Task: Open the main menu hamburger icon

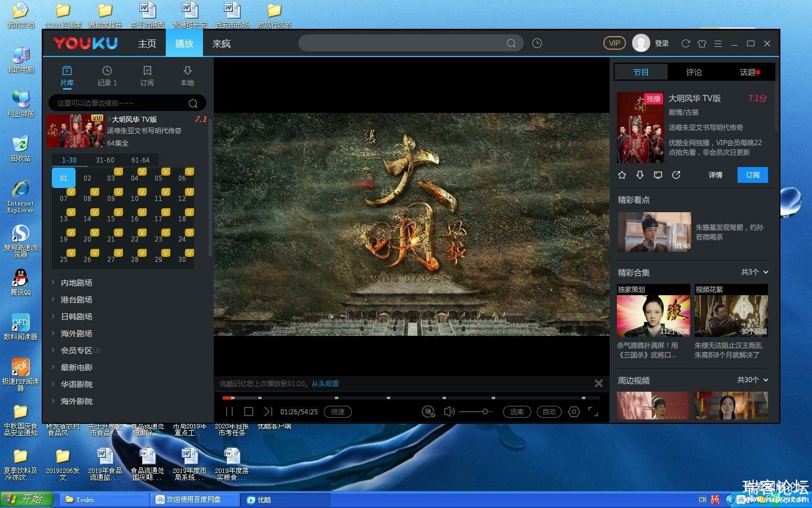Action: pos(718,43)
